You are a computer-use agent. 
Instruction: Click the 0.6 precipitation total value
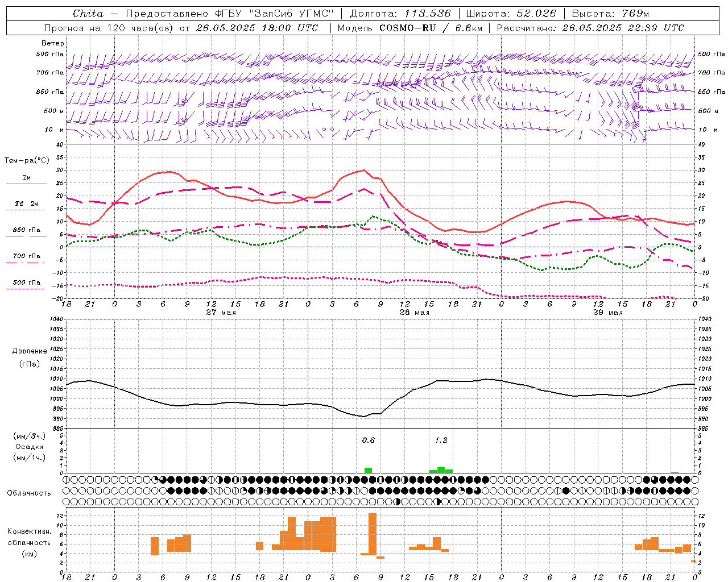(x=369, y=440)
